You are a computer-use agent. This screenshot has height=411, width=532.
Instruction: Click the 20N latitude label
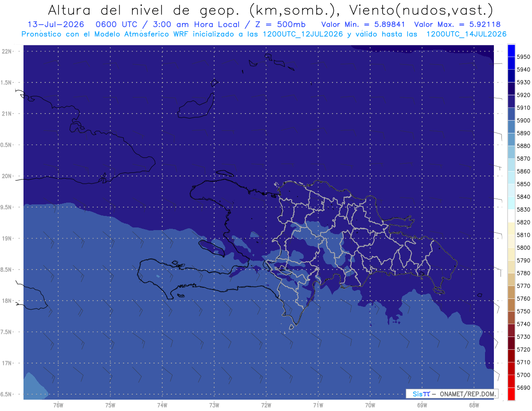(x=6, y=176)
